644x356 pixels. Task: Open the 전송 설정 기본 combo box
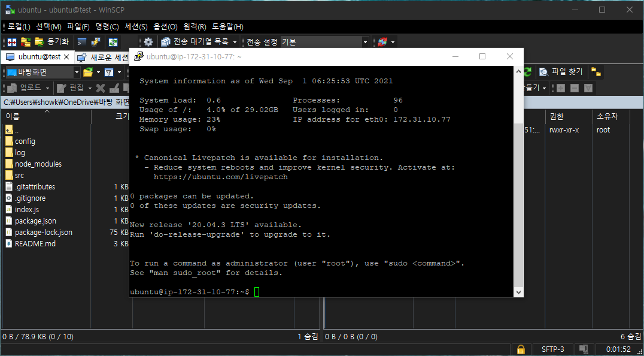[324, 42]
